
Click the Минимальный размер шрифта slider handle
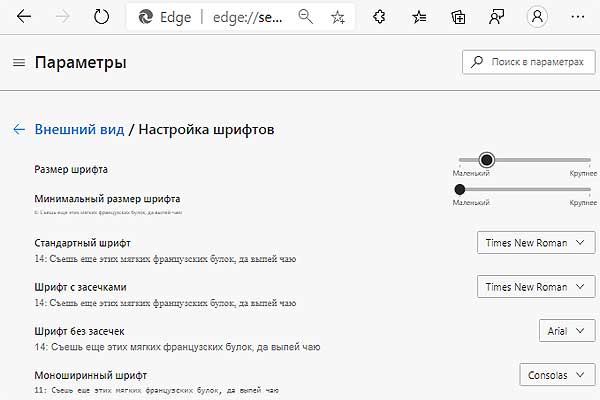click(460, 189)
